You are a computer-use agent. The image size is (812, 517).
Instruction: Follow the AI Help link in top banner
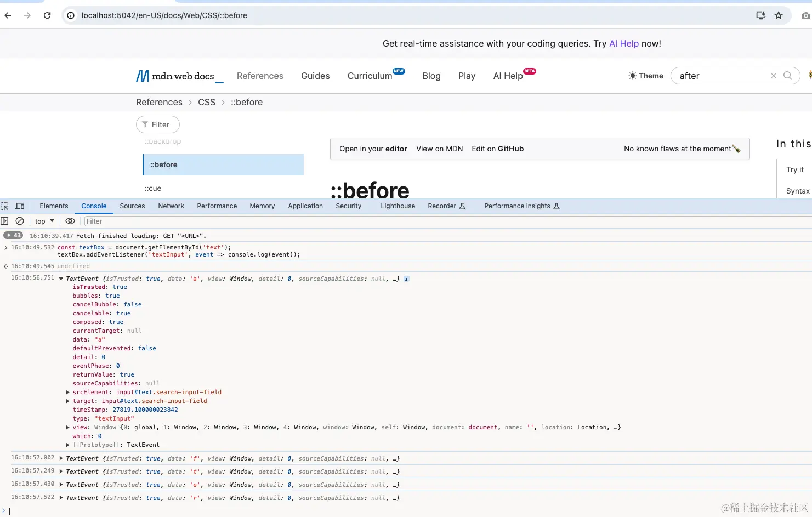624,44
